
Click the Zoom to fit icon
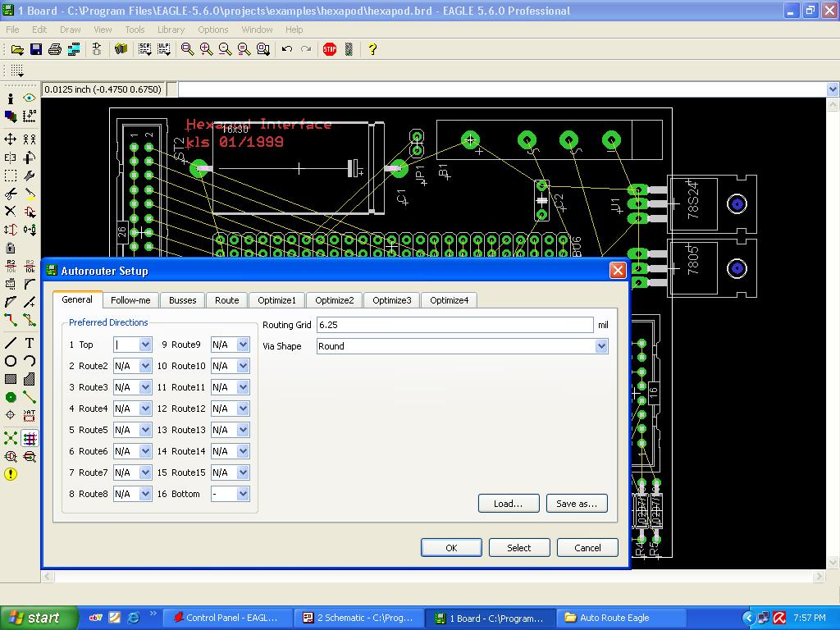187,49
